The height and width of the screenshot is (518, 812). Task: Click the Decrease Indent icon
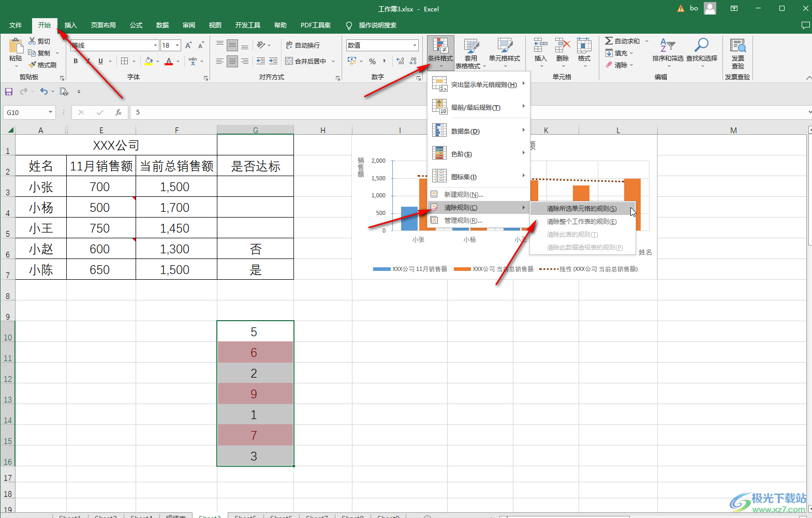coord(261,61)
